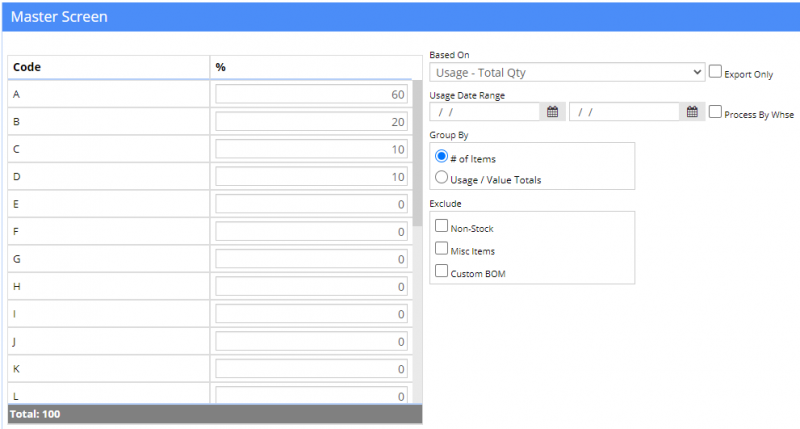This screenshot has width=800, height=429.
Task: Click the percent field for code A
Action: (310, 95)
